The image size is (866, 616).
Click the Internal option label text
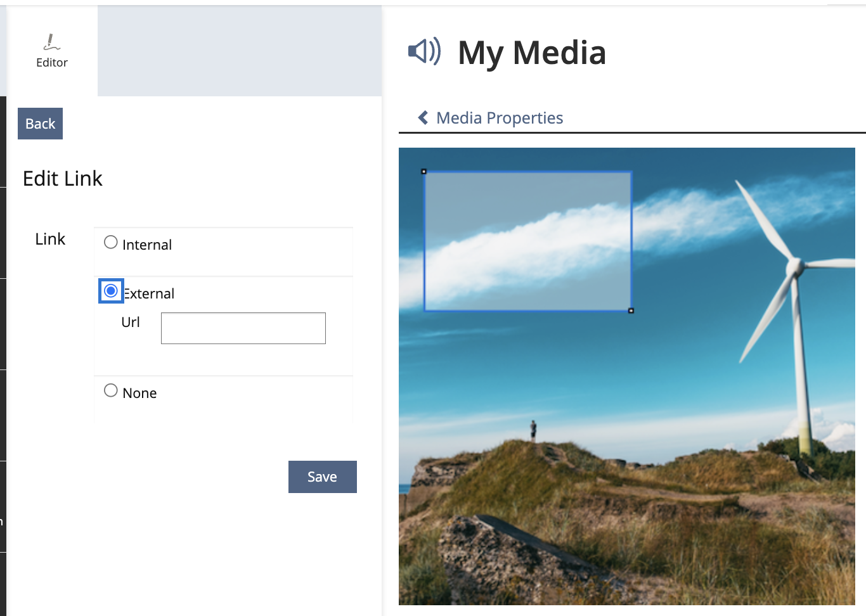pos(147,245)
